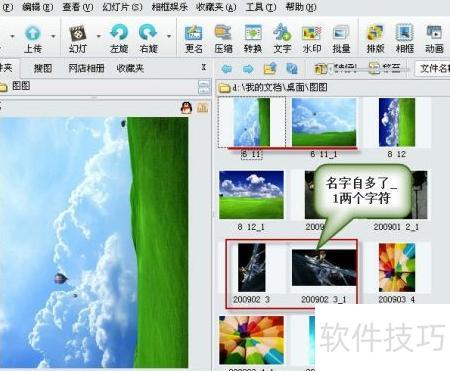The image size is (450, 371).
Task: Open the 编辑(E) menu
Action: click(x=37, y=7)
